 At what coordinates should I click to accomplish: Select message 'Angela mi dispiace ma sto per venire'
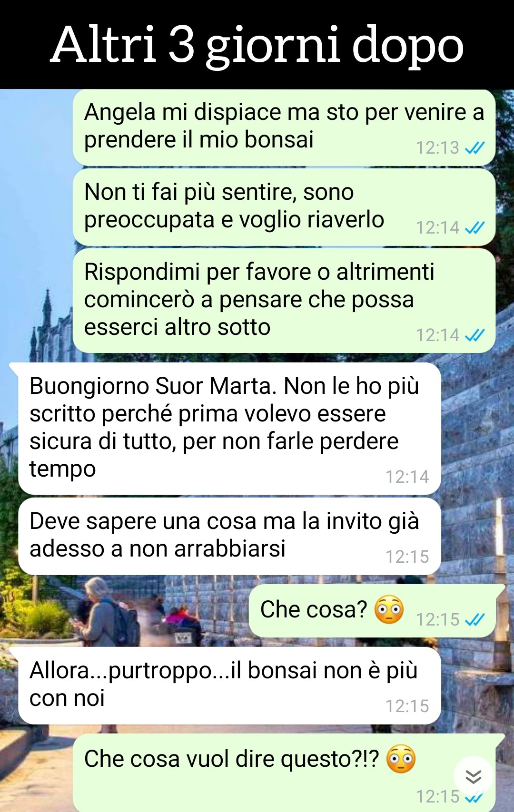(x=284, y=127)
